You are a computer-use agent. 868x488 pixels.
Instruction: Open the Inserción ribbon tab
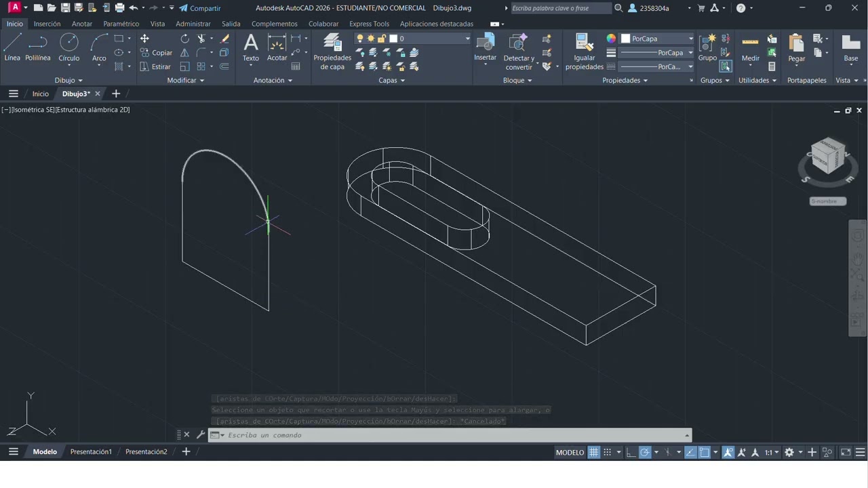47,24
